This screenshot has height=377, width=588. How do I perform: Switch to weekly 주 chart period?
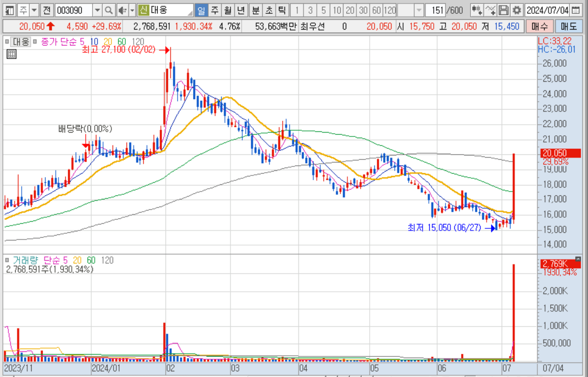(214, 10)
